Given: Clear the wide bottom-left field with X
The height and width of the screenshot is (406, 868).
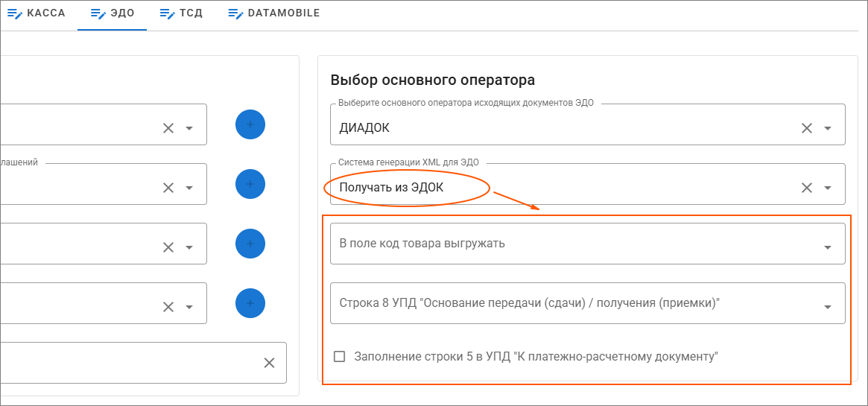Looking at the screenshot, I should coord(269,363).
